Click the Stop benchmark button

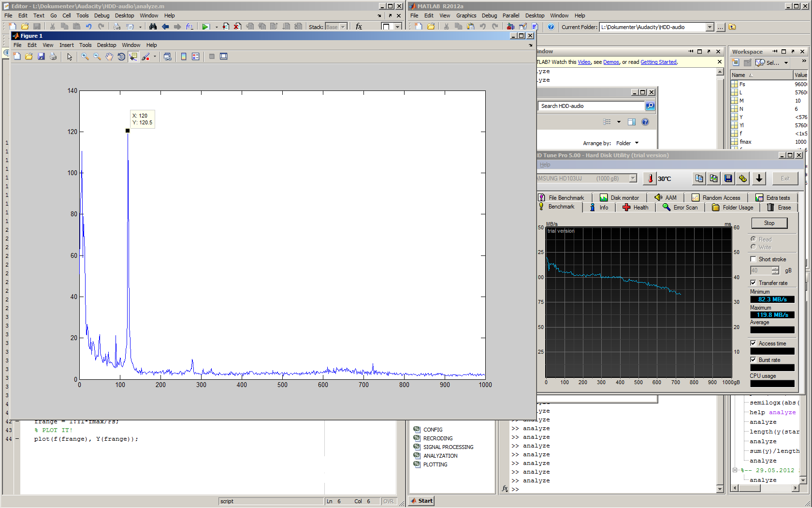769,223
